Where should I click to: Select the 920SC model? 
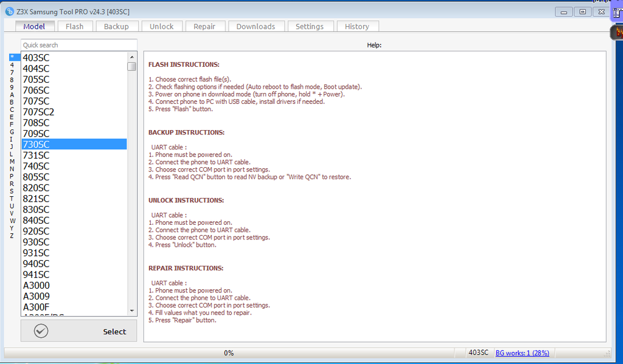click(x=74, y=231)
